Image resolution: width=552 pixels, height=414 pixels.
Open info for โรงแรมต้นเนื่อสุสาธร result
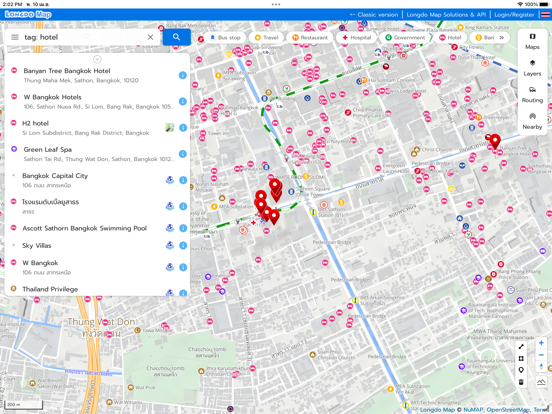pyautogui.click(x=183, y=206)
